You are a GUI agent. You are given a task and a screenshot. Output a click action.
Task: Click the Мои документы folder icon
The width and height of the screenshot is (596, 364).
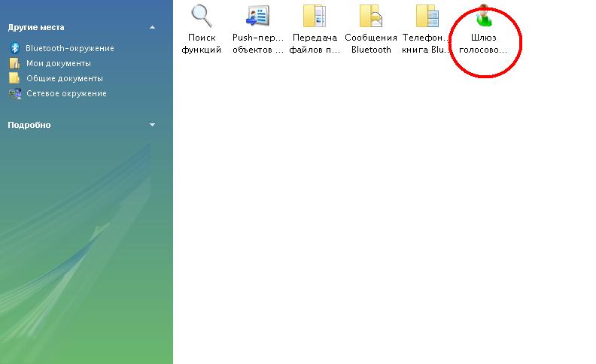click(x=15, y=63)
